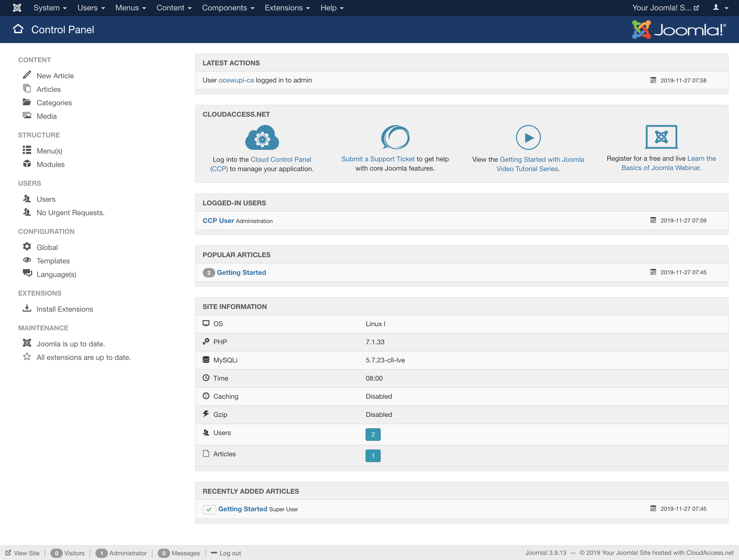Click the Menu(s) list icon
This screenshot has height=560, width=739.
pyautogui.click(x=27, y=150)
